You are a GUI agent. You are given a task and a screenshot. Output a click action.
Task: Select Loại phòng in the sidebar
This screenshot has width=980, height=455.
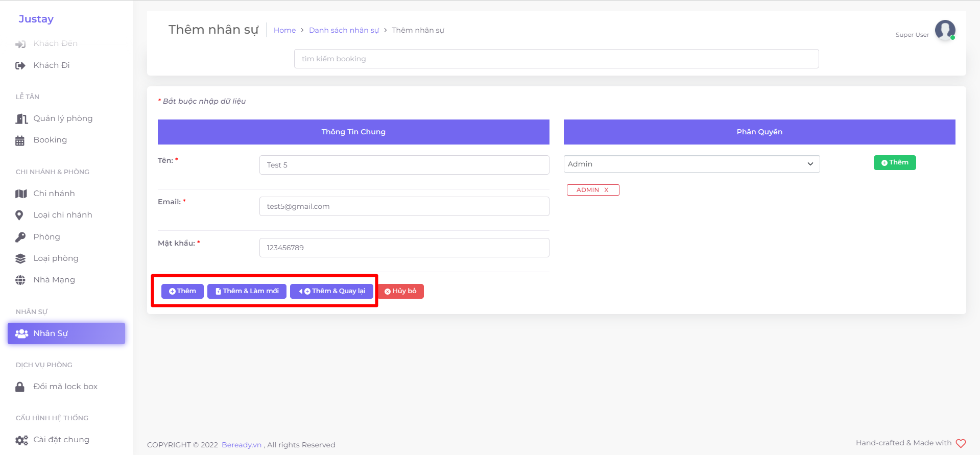pos(56,258)
